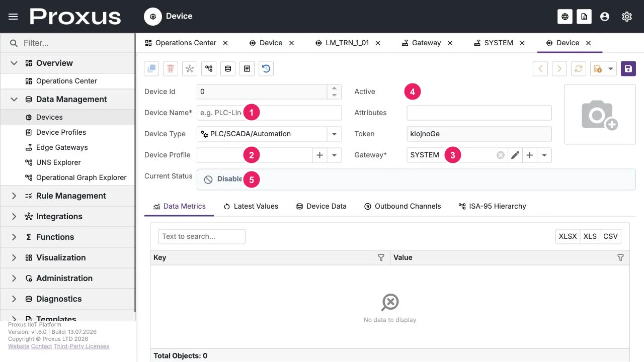Screen dimensions: 644x362
Task: Open the hamburger navigation menu
Action: coord(14,17)
